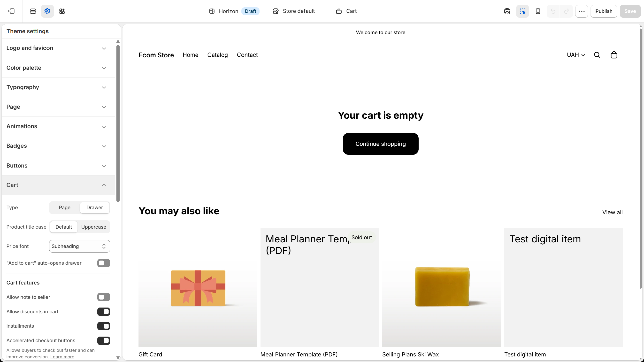The width and height of the screenshot is (644, 362).
Task: Click the Continue shopping button
Action: point(381,144)
